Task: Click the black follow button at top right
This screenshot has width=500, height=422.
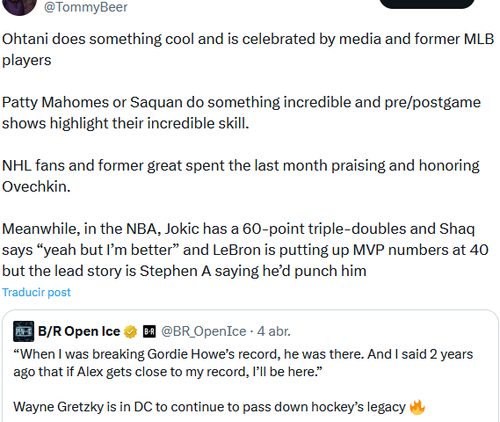Action: click(x=427, y=3)
